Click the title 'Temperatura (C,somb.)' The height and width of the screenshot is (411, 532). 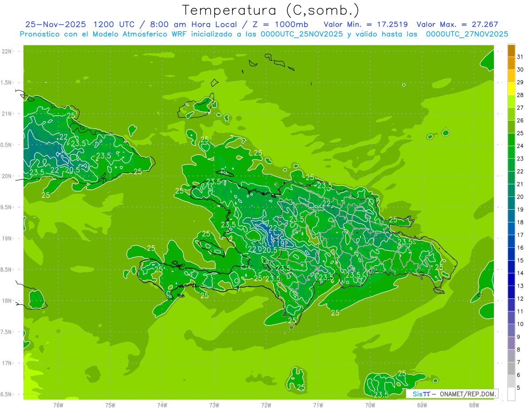pos(271,10)
